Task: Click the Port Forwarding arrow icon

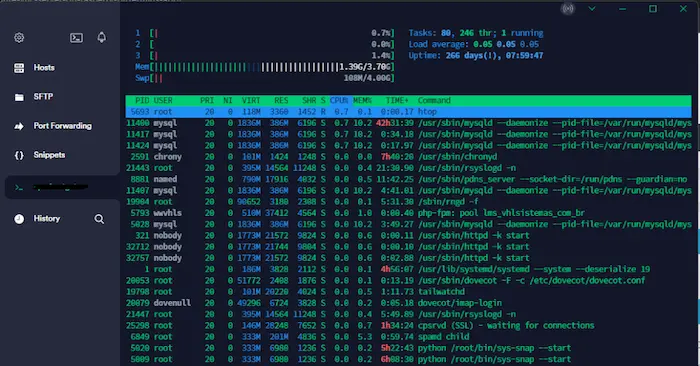Action: tap(19, 126)
